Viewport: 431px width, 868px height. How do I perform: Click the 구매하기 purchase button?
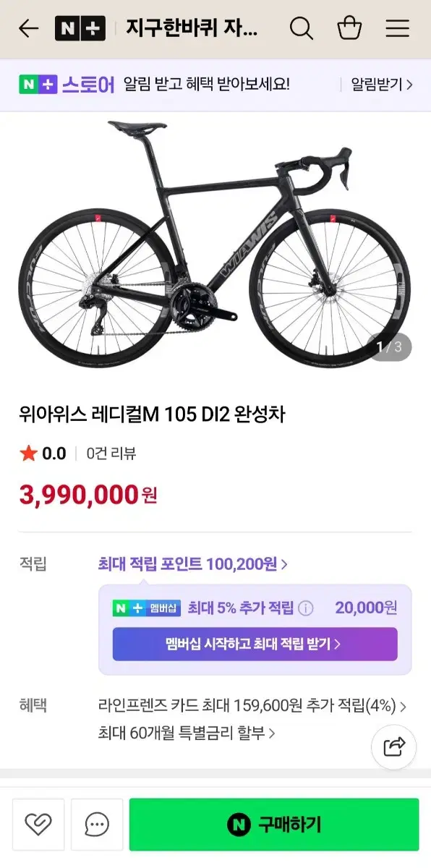coord(274,824)
